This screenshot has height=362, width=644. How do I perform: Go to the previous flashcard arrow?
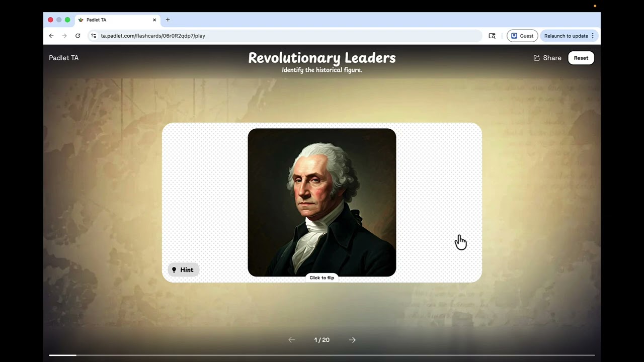[292, 340]
